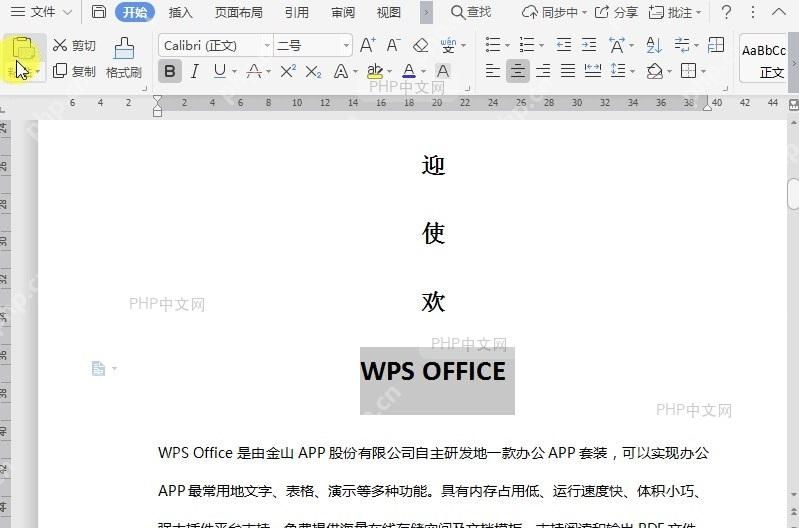
Task: Copy the selection with 复制
Action: (74, 71)
